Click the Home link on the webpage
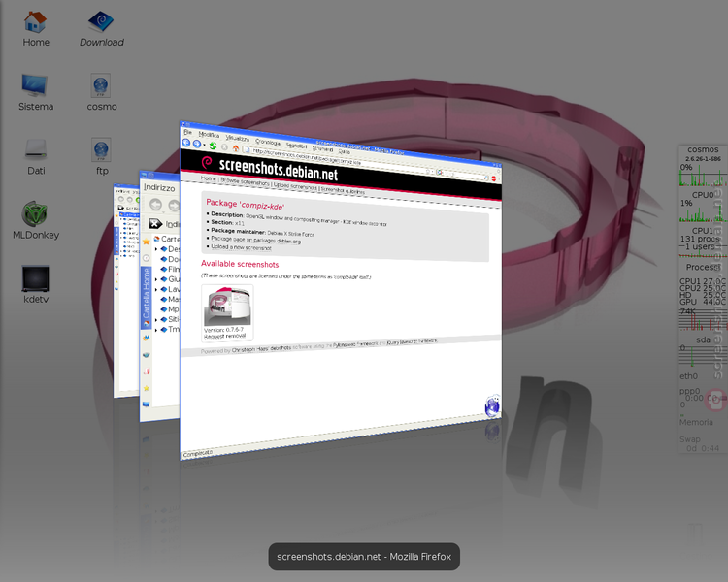 208,178
